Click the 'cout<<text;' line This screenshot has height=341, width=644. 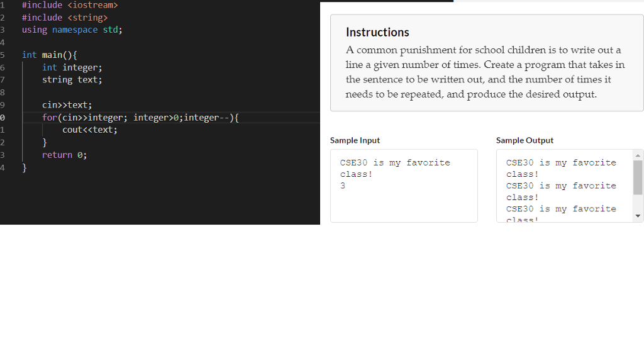(89, 130)
